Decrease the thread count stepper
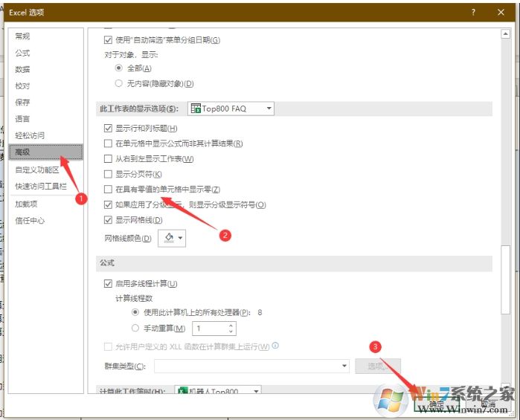Image resolution: width=520 pixels, height=420 pixels. 231,331
